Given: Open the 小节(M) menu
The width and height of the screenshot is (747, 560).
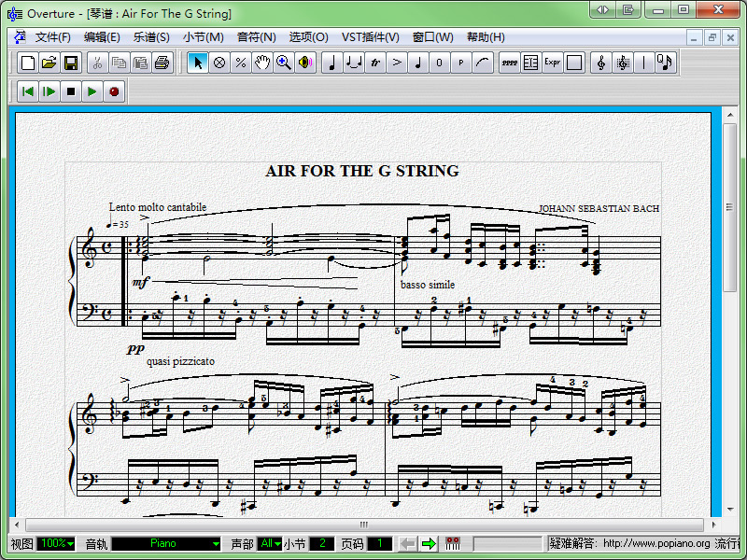Looking at the screenshot, I should tap(203, 37).
